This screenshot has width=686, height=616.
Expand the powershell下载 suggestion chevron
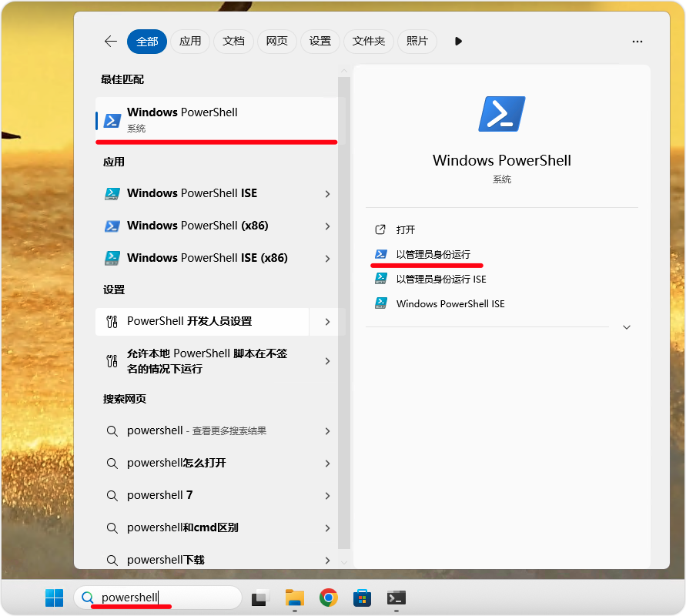[x=327, y=561]
